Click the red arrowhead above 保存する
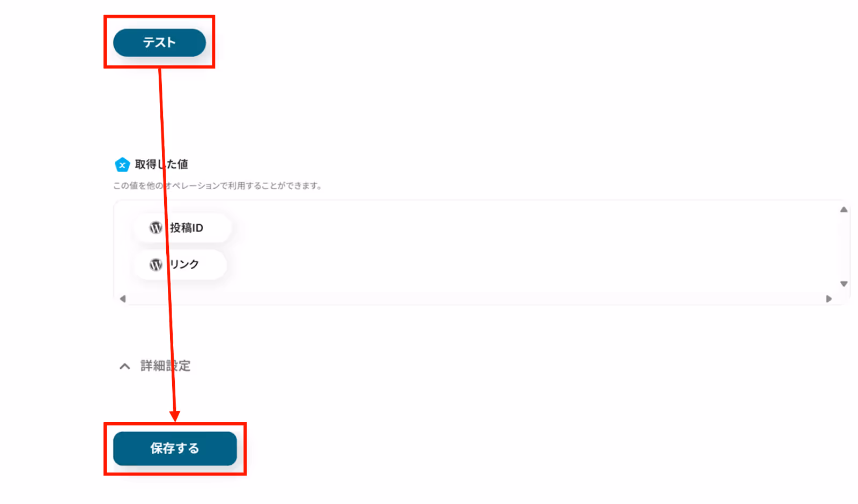Image resolution: width=858 pixels, height=504 pixels. point(175,416)
